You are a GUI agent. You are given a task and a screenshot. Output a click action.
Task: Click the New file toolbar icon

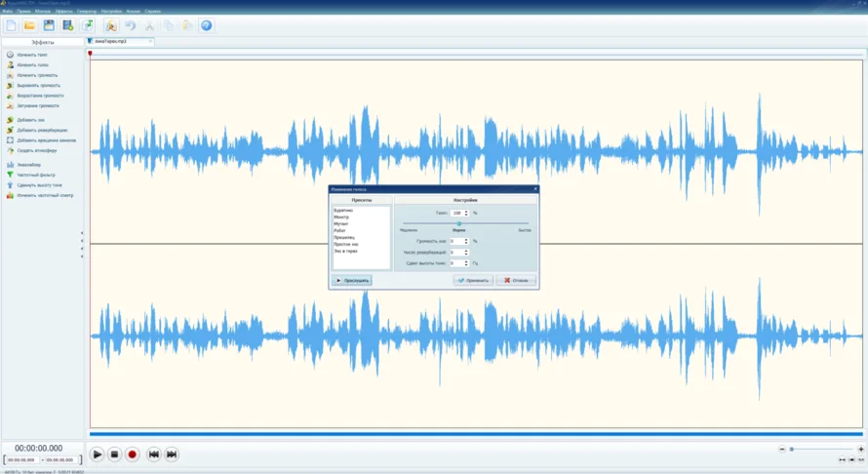[11, 25]
